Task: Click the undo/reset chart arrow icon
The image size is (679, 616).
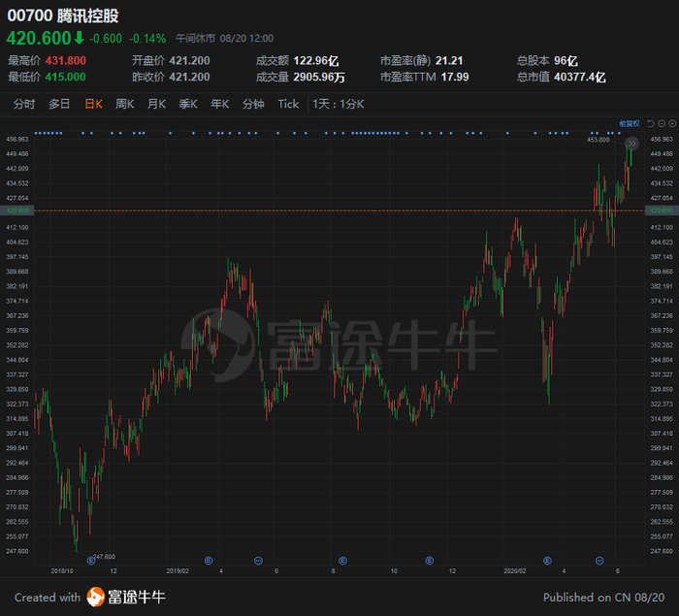Action: coord(651,123)
